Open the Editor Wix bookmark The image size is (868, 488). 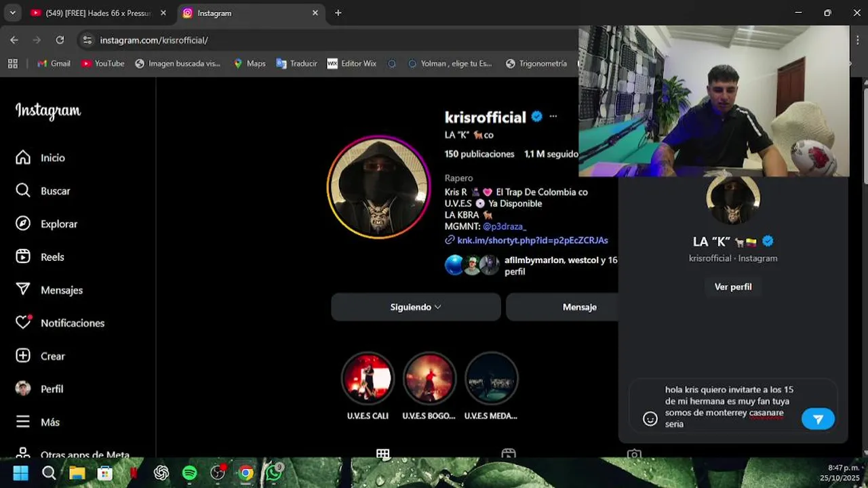pos(351,64)
